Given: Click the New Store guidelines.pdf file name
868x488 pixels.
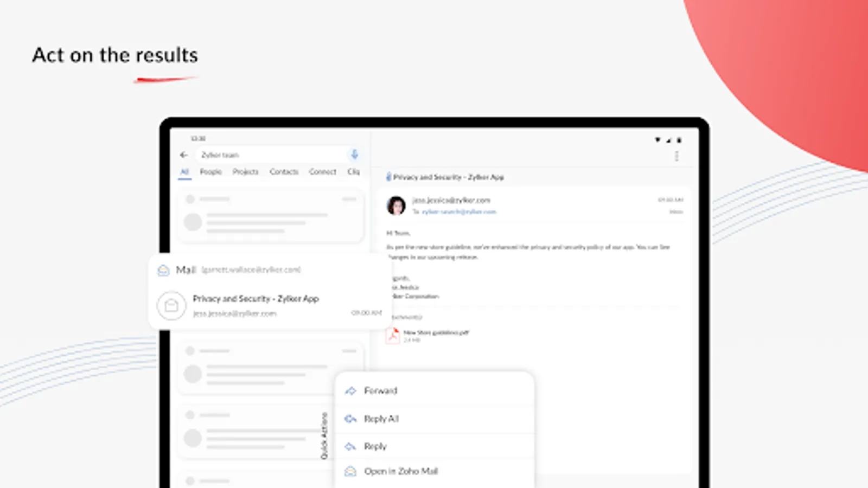Looking at the screenshot, I should click(436, 332).
